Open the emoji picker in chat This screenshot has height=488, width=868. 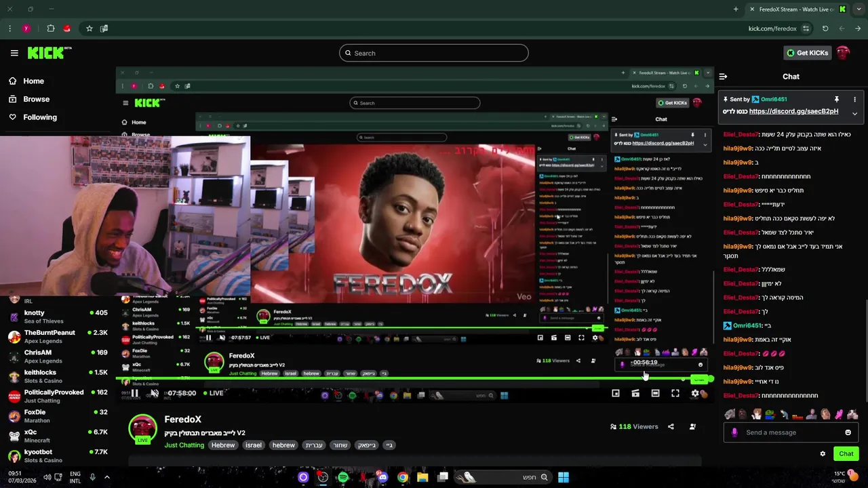click(848, 432)
